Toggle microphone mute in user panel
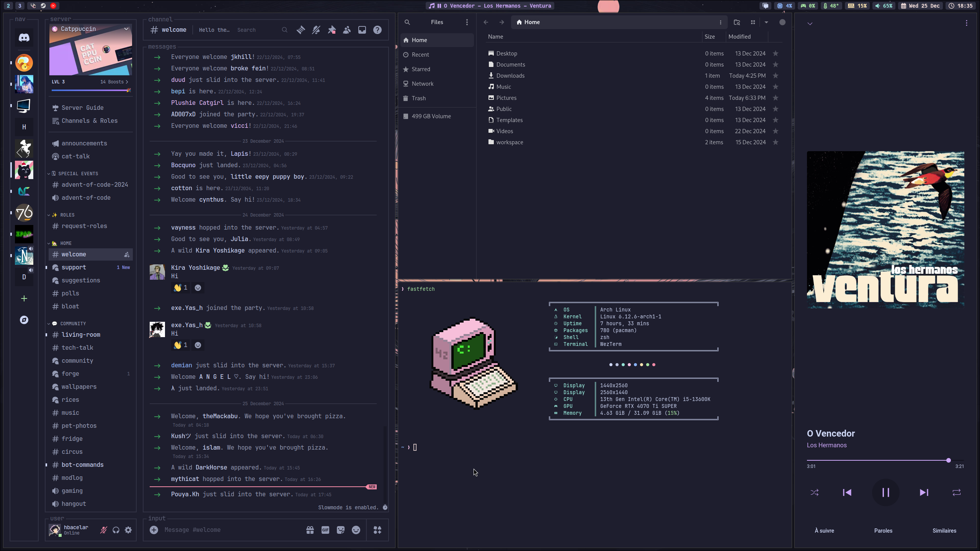Screen dimensions: 980x551 click(104, 530)
